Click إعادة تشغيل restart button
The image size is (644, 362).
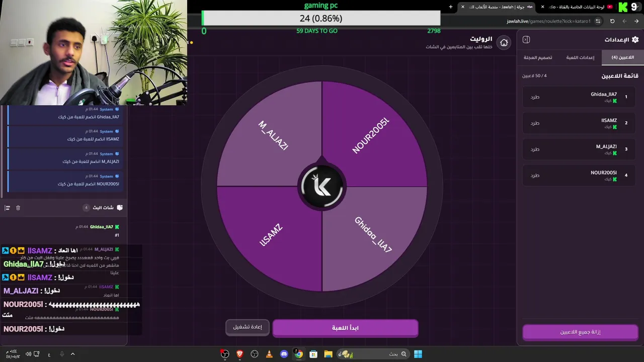tap(248, 327)
